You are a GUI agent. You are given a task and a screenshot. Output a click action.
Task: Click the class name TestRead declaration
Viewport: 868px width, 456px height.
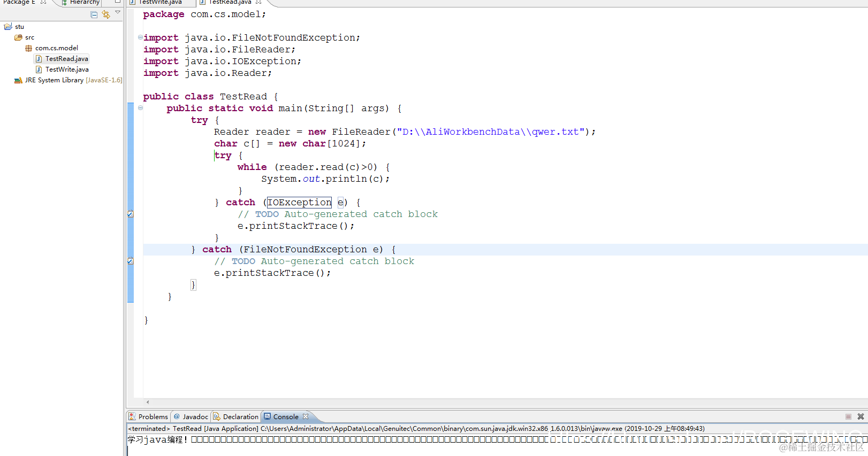pos(243,96)
